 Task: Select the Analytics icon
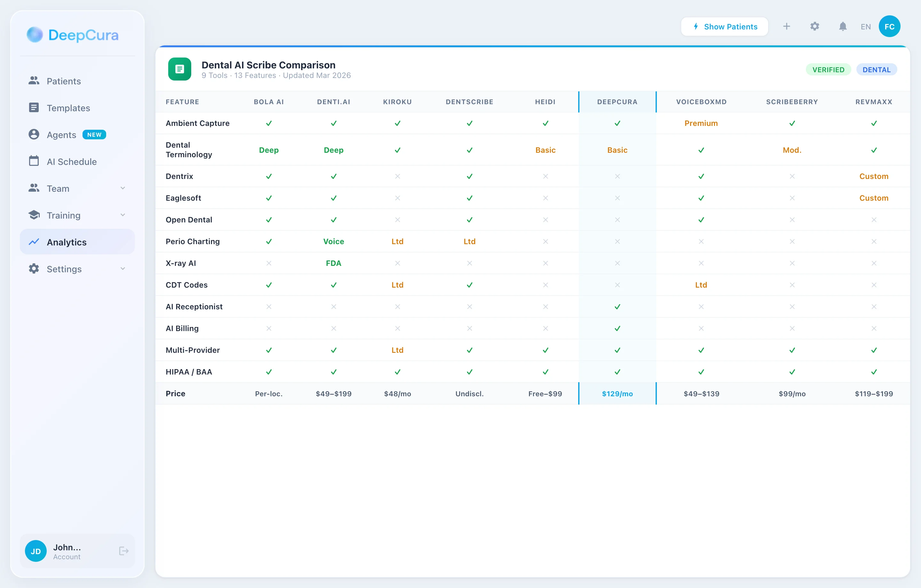pos(34,242)
